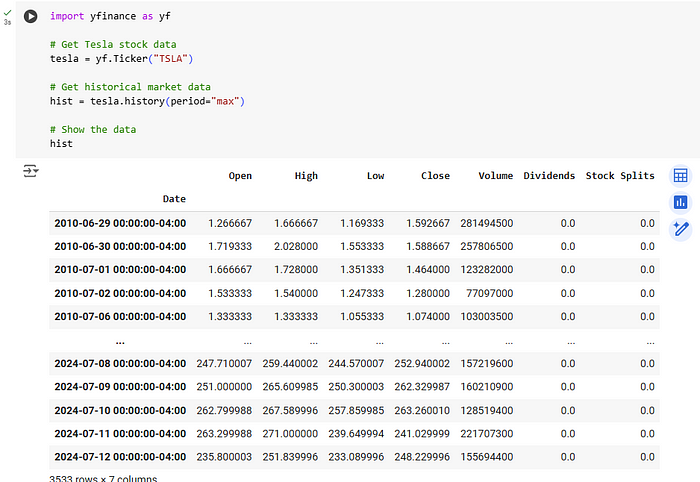This screenshot has width=700, height=482.
Task: Click the 3s execution time label
Action: 8,22
